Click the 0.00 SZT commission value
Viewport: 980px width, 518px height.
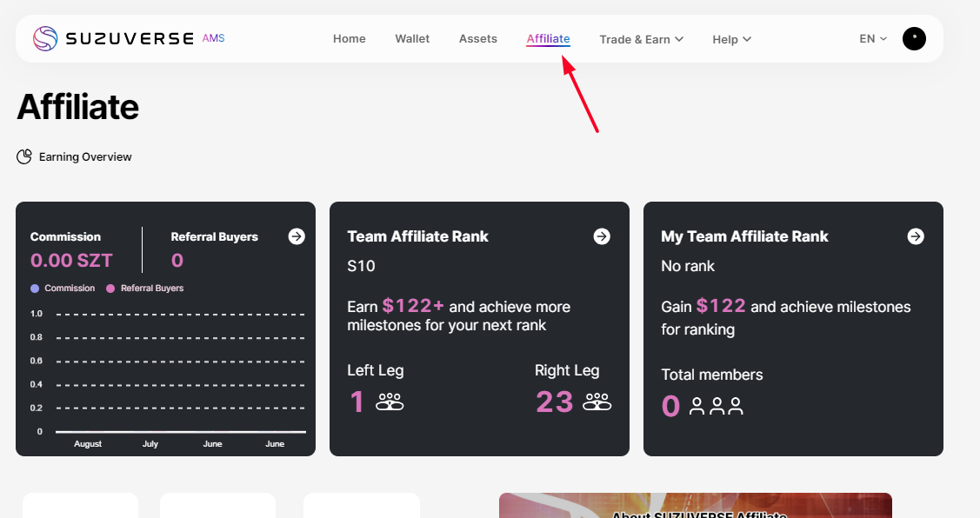71,260
